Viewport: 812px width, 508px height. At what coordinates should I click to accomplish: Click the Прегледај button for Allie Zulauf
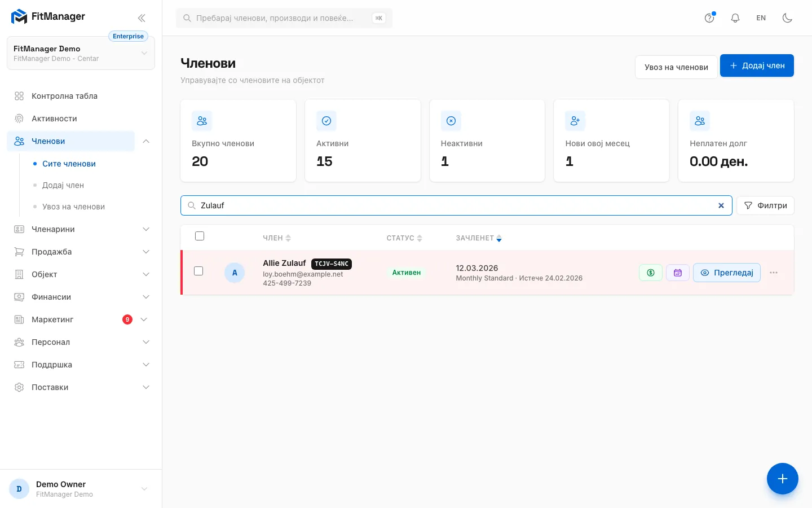(x=727, y=273)
